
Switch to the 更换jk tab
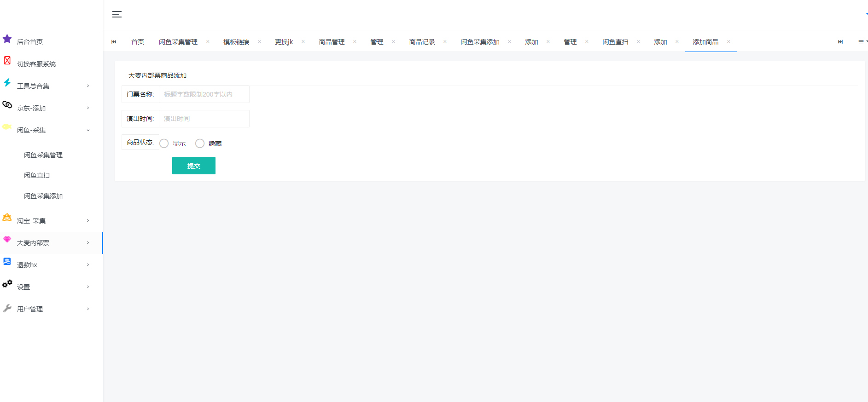point(284,42)
